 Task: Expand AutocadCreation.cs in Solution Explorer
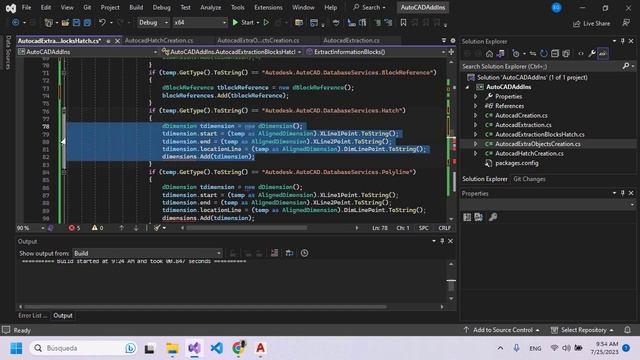click(476, 116)
